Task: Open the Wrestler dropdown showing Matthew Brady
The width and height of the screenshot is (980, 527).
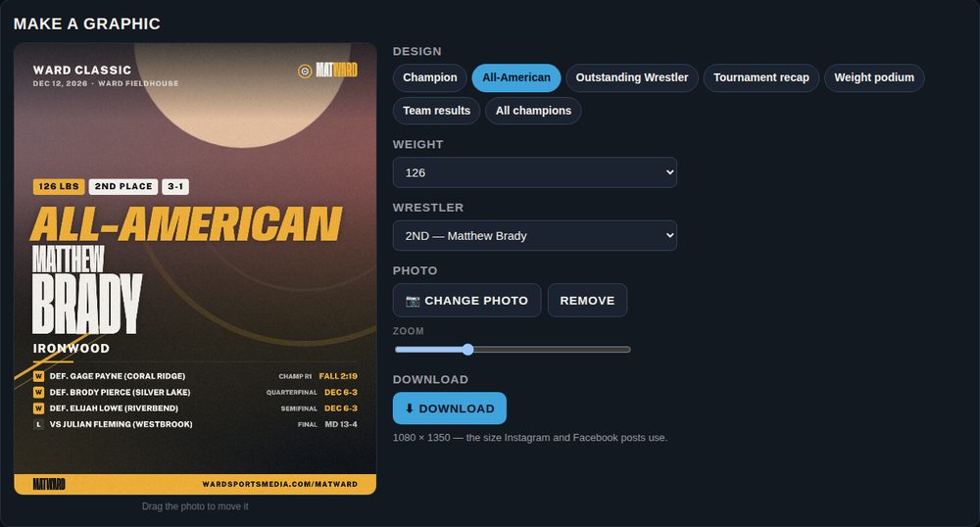Action: pos(534,235)
